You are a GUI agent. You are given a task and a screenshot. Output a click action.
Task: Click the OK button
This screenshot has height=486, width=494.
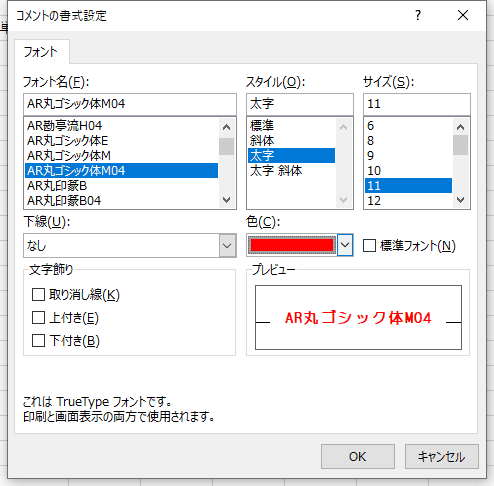point(358,456)
